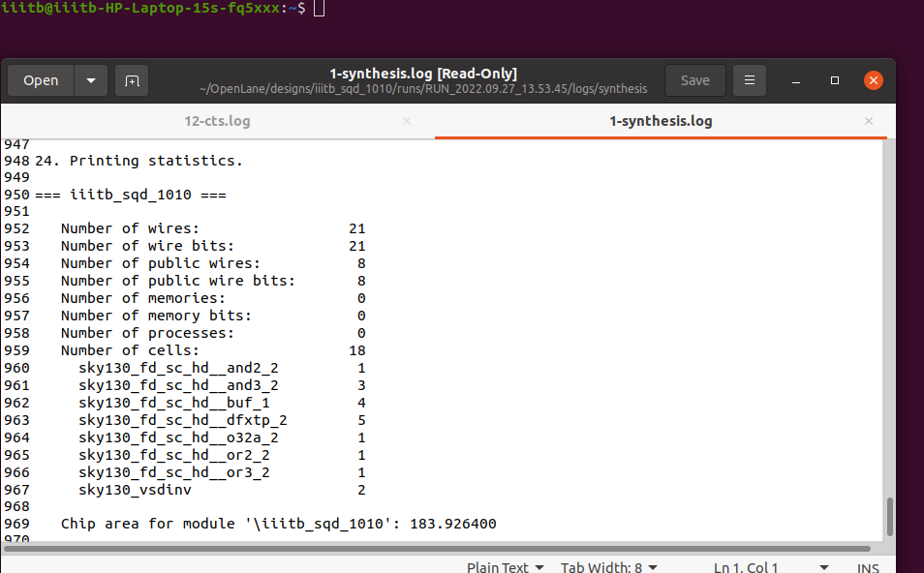Click the Open button
The image size is (924, 573).
[41, 80]
